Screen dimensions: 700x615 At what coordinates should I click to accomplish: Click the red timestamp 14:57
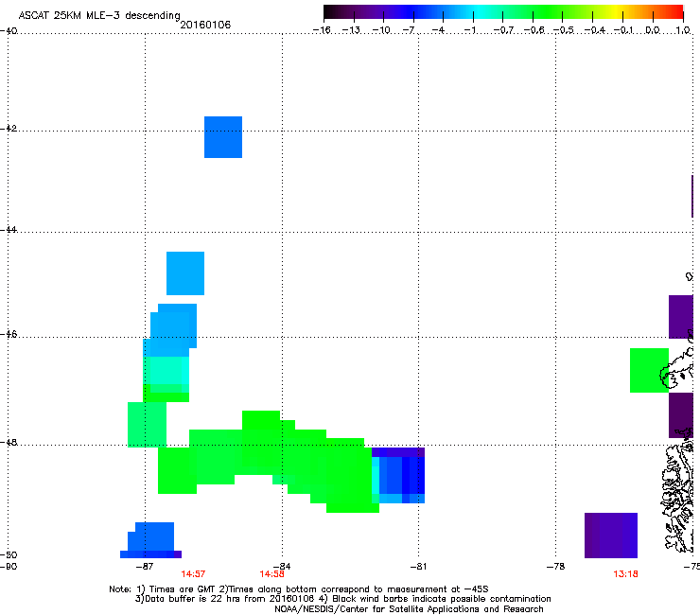pyautogui.click(x=193, y=574)
